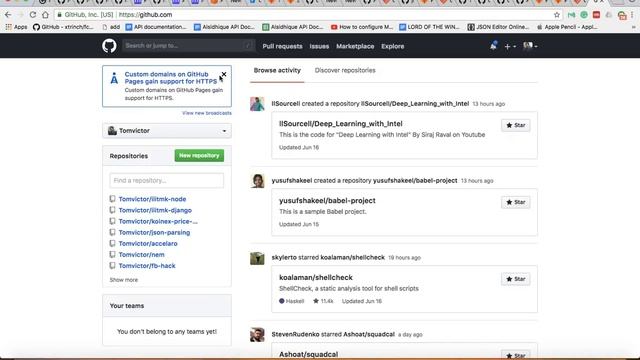Open Tomvictor/iiitmk-node repository

click(x=152, y=199)
